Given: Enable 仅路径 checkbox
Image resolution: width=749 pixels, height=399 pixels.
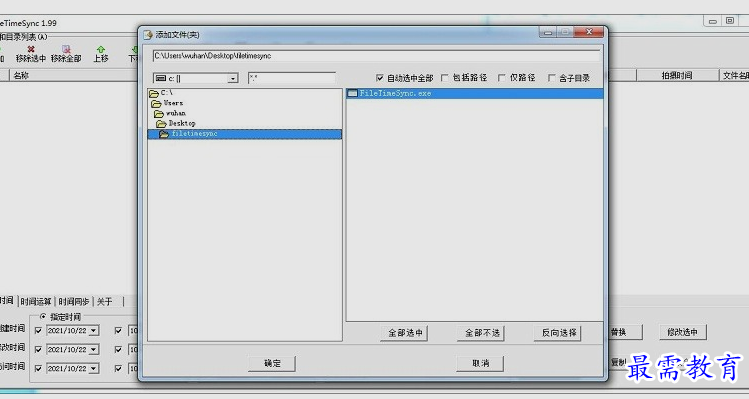Looking at the screenshot, I should [x=502, y=78].
